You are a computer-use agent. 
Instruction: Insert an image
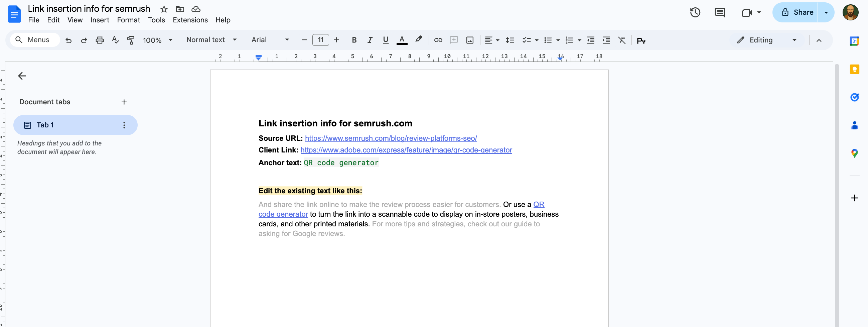470,40
